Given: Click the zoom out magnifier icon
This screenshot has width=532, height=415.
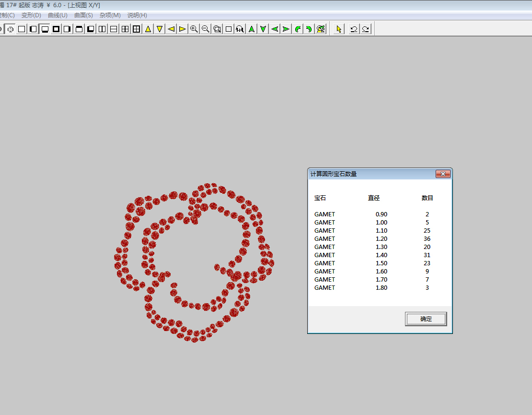Looking at the screenshot, I should (x=206, y=29).
